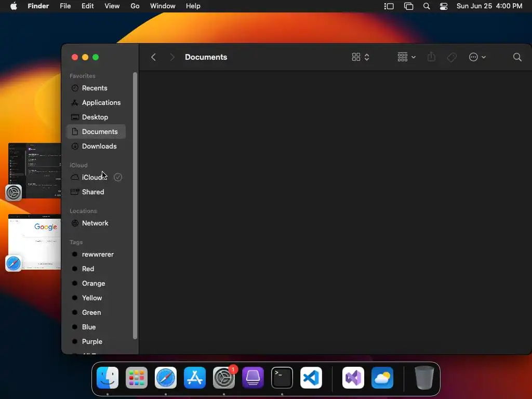Click the sidebar vertical scrollbar
Viewport: 532px width, 399px height.
135,206
